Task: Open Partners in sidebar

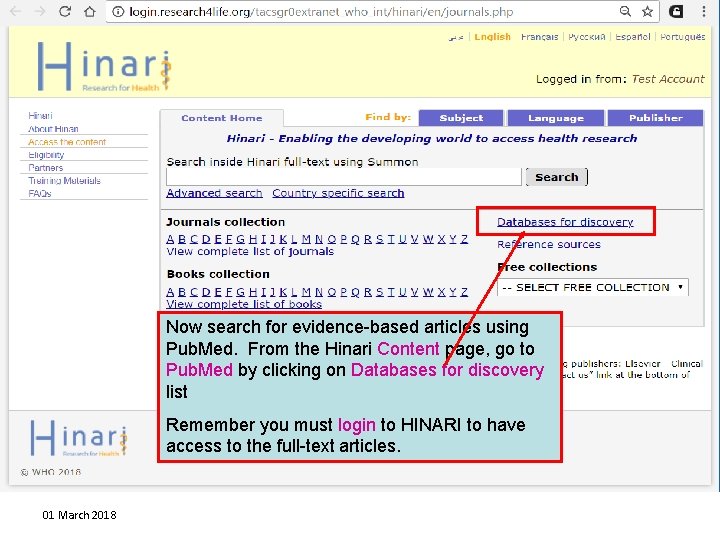Action: (x=45, y=168)
